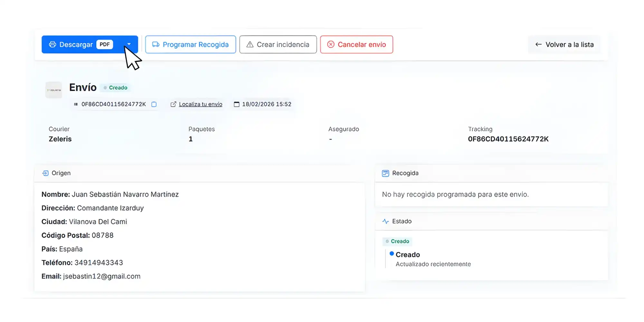The width and height of the screenshot is (644, 322).
Task: Select the Recogida panel header
Action: [x=405, y=173]
